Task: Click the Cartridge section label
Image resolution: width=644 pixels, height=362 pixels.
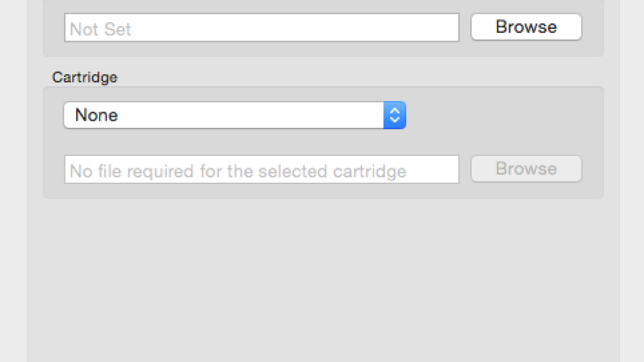Action: [84, 77]
